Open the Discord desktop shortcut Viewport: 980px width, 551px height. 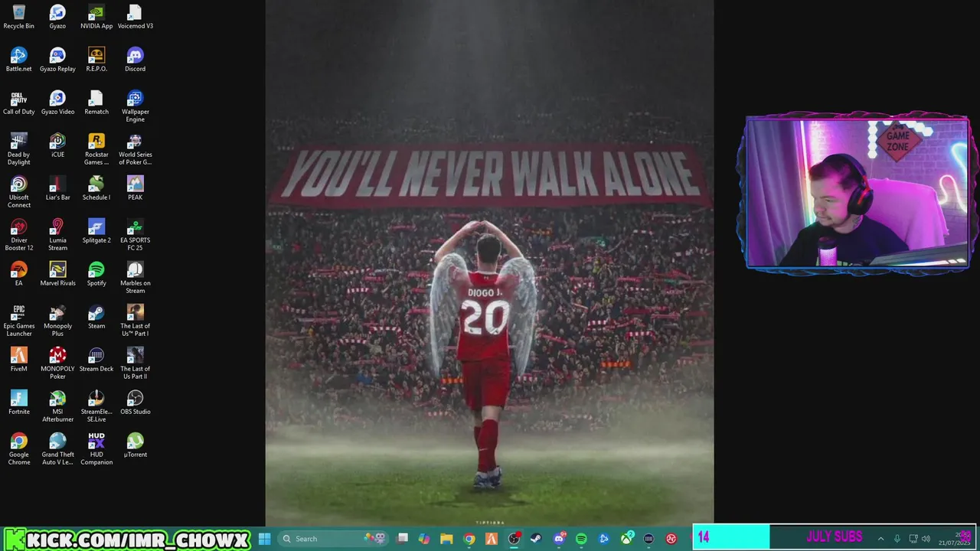(135, 60)
